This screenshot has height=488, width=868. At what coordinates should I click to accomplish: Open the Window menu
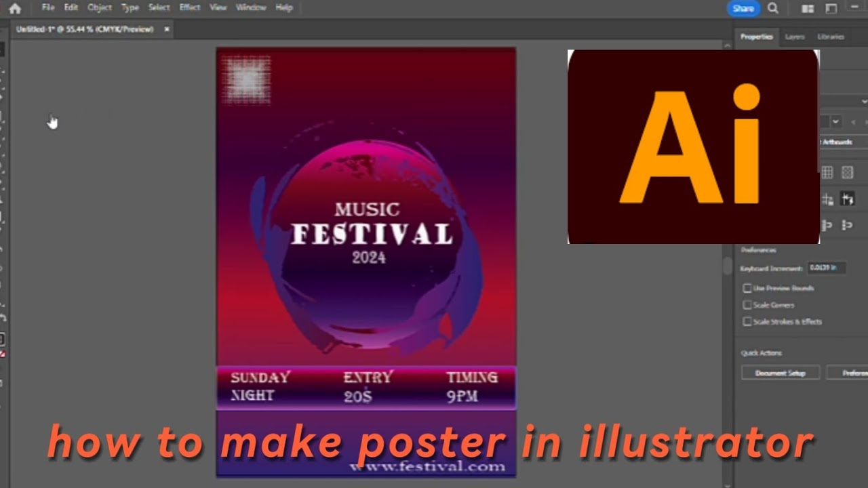tap(251, 7)
